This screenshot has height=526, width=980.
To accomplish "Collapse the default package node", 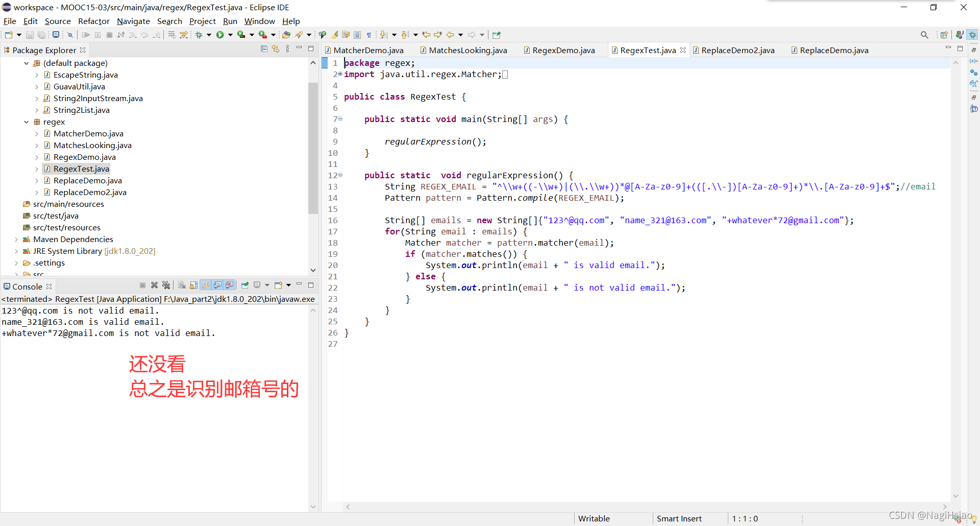I will (x=26, y=63).
